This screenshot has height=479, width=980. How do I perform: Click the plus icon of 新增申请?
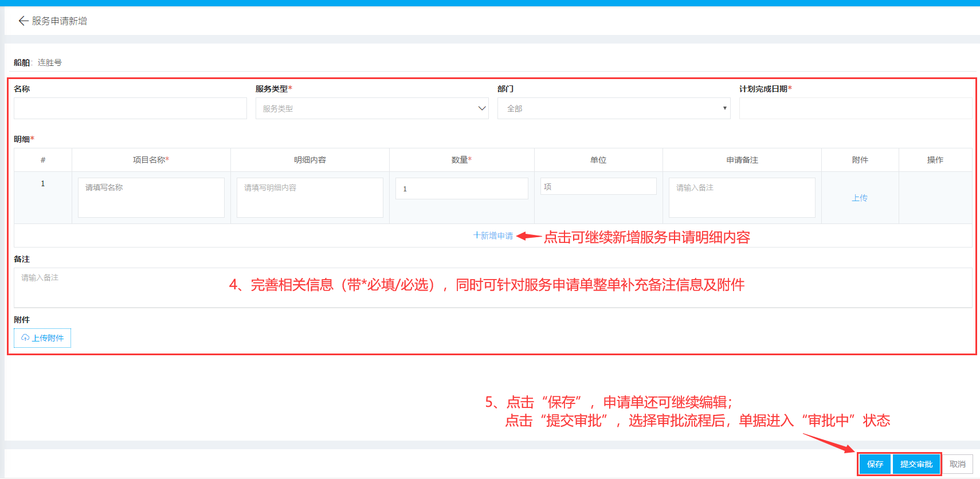pyautogui.click(x=476, y=235)
